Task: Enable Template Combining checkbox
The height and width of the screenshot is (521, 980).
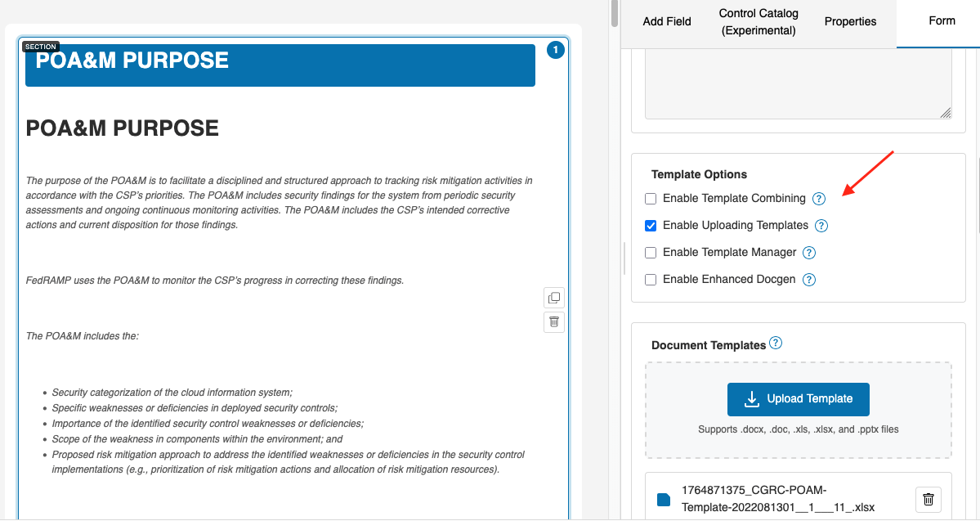Action: (651, 199)
